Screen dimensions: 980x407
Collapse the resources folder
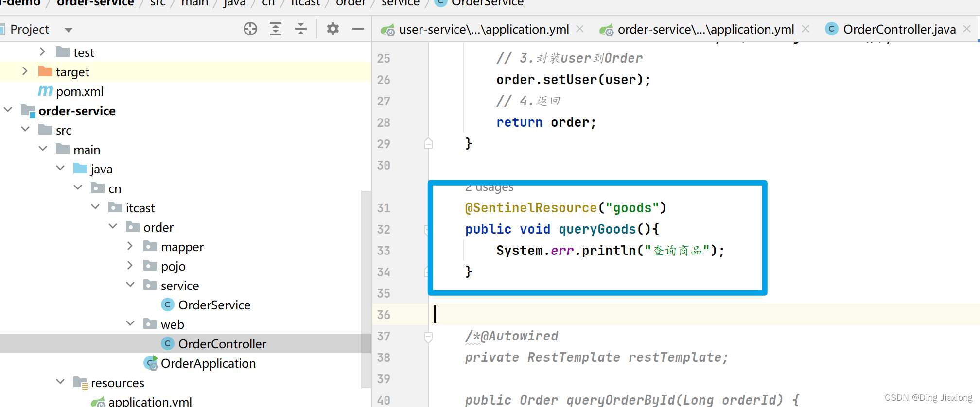60,382
